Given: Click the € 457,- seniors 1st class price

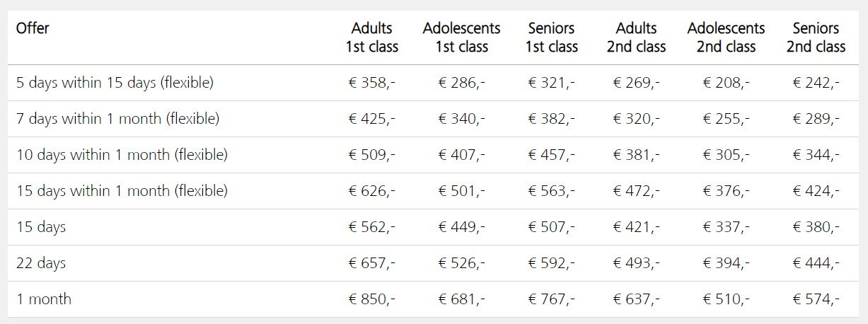Looking at the screenshot, I should tap(551, 155).
